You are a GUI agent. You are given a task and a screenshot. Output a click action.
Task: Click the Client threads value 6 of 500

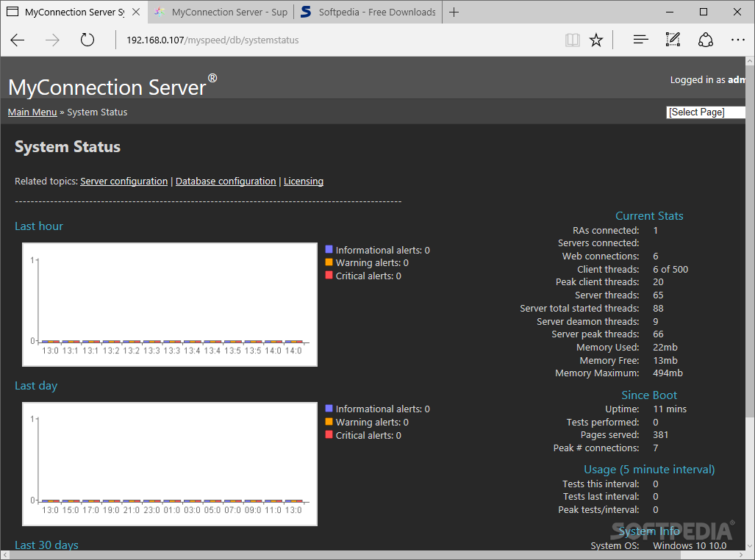point(670,269)
